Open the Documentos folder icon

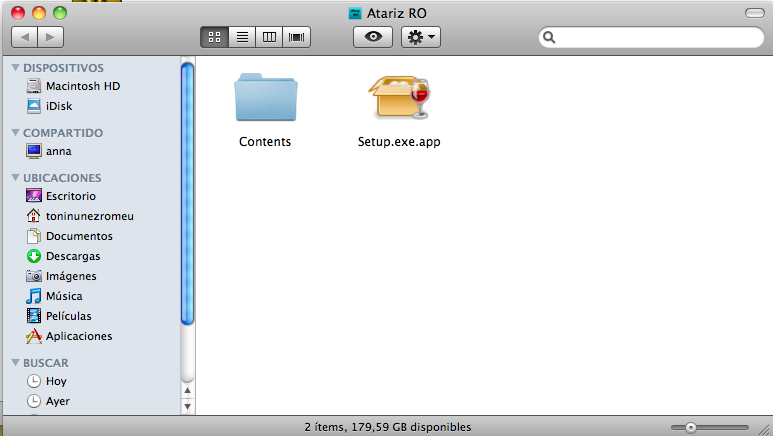[34, 236]
